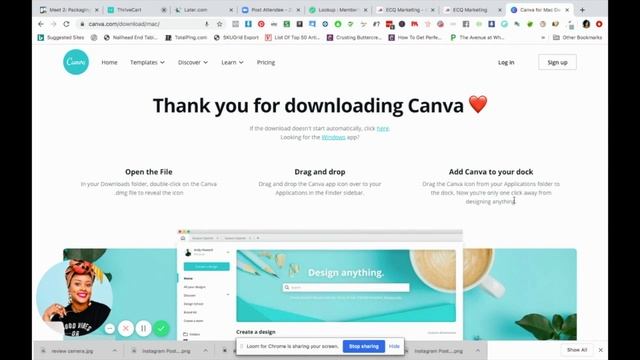Open List Of Top 50 bookmark
Screen dimensions: 640x360
(x=292, y=38)
